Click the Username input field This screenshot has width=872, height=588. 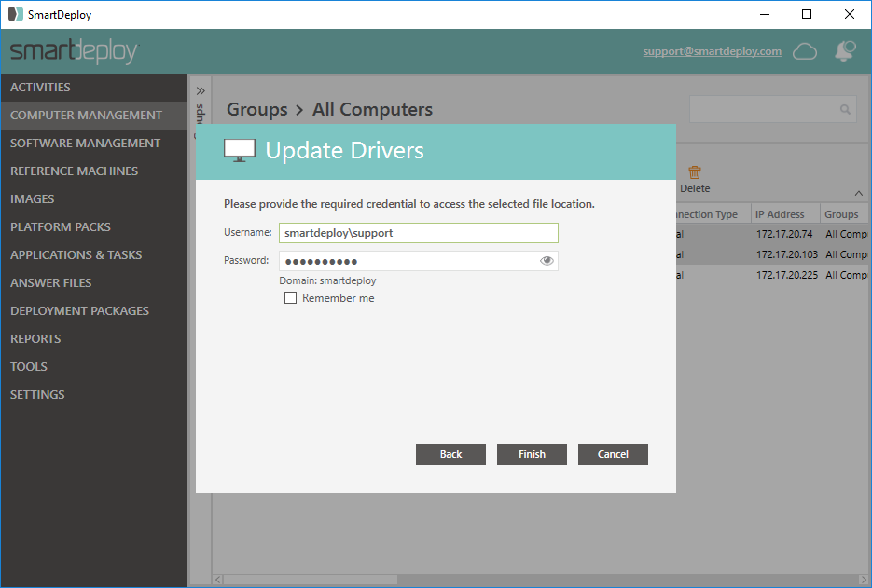(418, 233)
